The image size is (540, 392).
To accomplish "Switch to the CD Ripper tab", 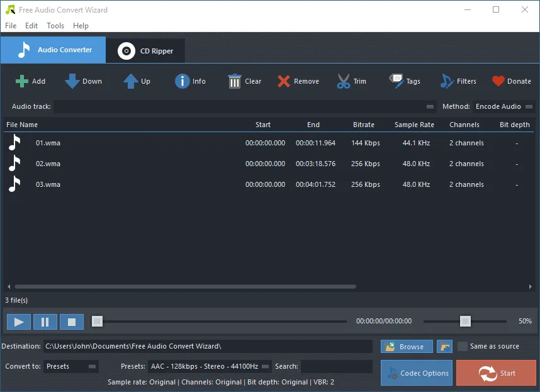I will click(145, 50).
